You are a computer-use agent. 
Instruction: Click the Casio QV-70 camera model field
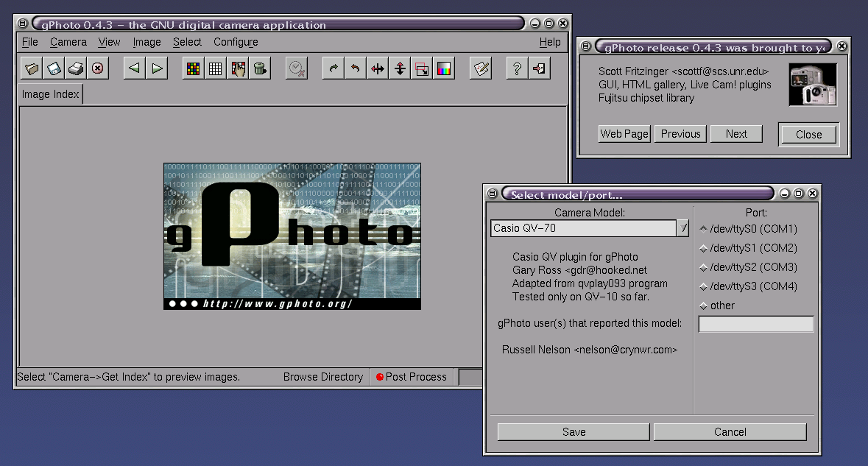pyautogui.click(x=584, y=228)
